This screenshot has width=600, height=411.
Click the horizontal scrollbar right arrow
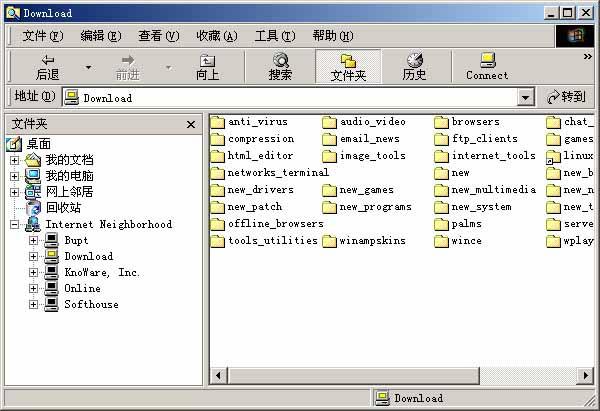click(x=587, y=375)
